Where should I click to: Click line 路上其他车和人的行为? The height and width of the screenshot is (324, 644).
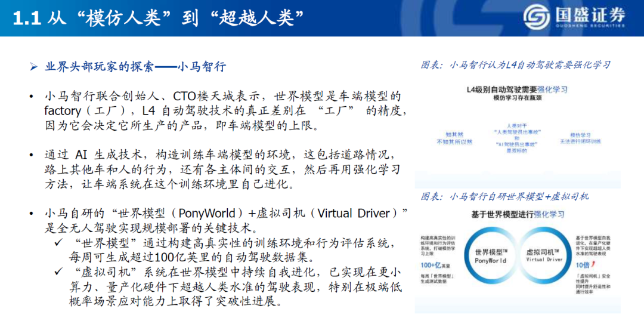(x=222, y=169)
